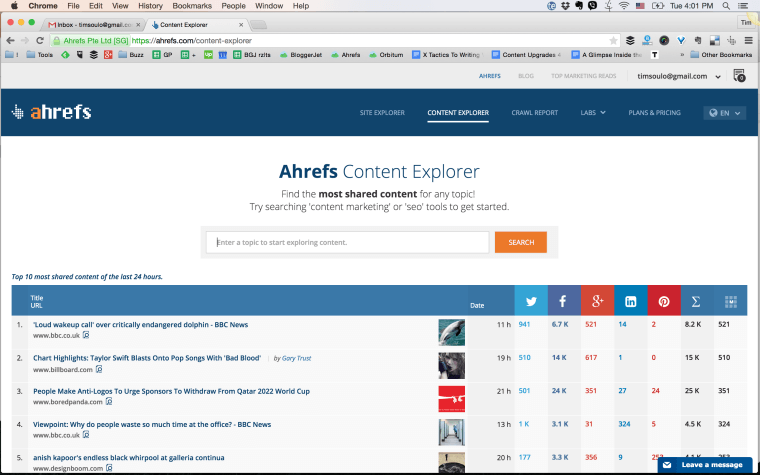Click the Google Plus column icon
760x475 pixels.
597,301
